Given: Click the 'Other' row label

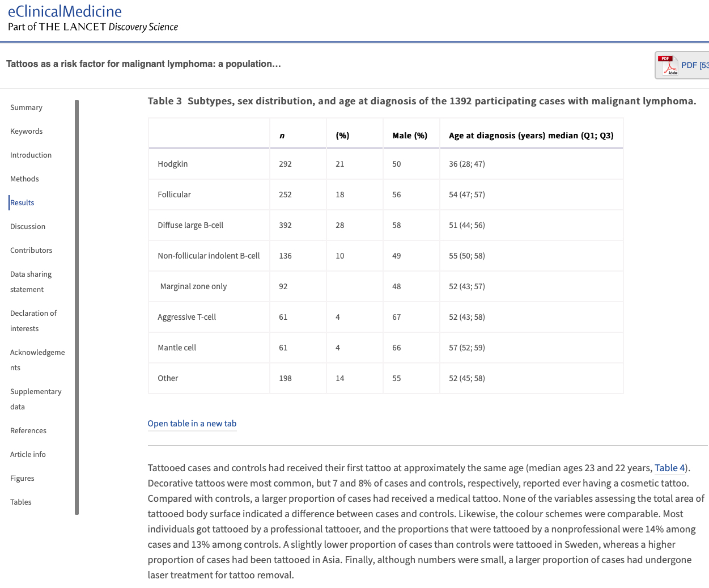Looking at the screenshot, I should click(x=168, y=378).
